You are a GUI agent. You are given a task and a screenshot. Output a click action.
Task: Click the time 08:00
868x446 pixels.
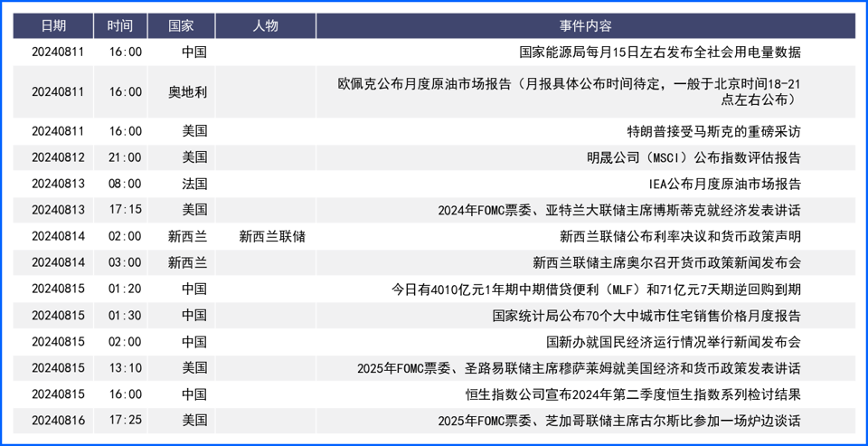[125, 184]
